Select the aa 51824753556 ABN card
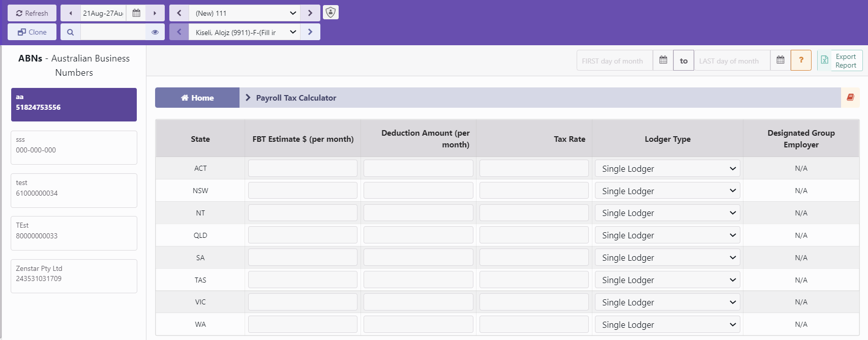This screenshot has height=340, width=868. [74, 105]
